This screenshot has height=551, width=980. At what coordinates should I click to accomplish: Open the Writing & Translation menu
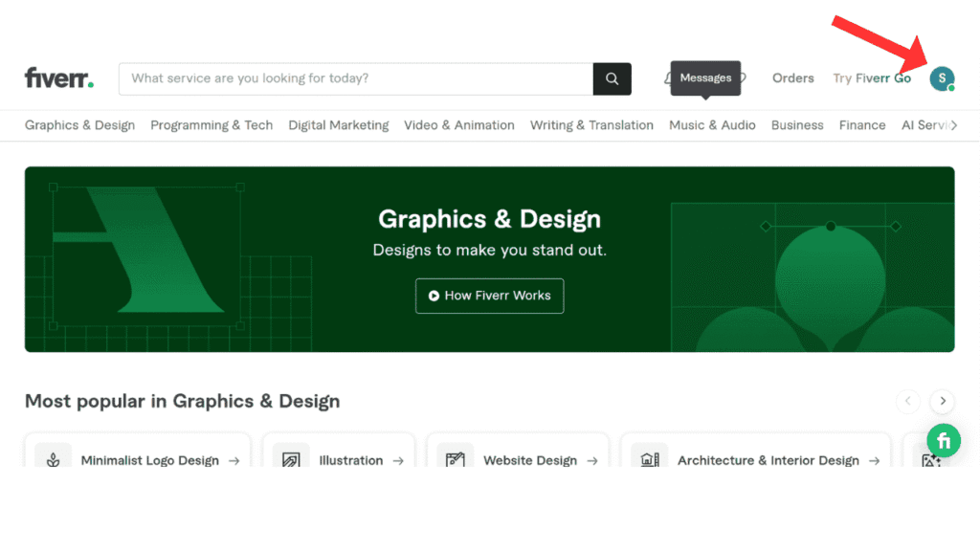pos(591,125)
